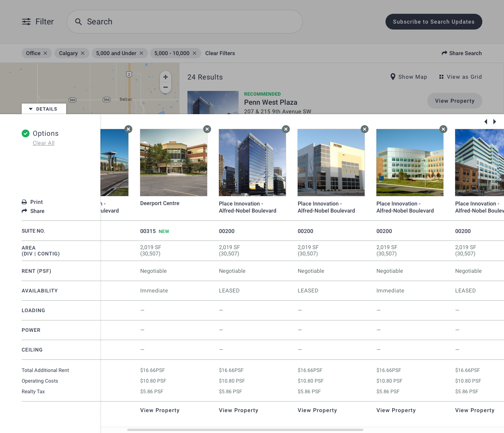This screenshot has width=504, height=433.
Task: Open the green glass office thumbnail
Action: (x=410, y=163)
